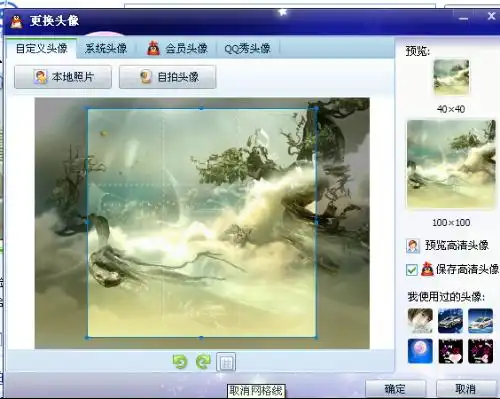Click the 自拍头像 button
This screenshot has width=500, height=399.
point(168,77)
